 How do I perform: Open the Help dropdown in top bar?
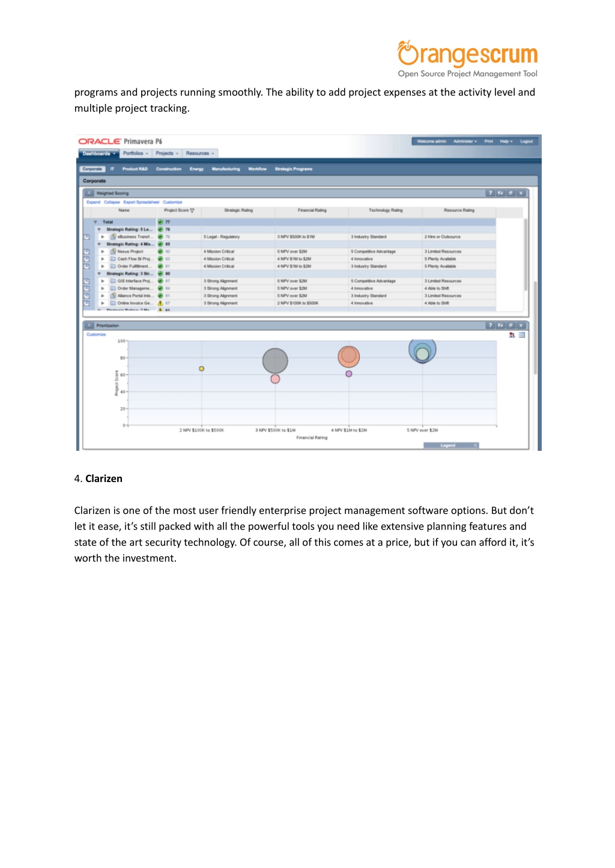pyautogui.click(x=506, y=142)
